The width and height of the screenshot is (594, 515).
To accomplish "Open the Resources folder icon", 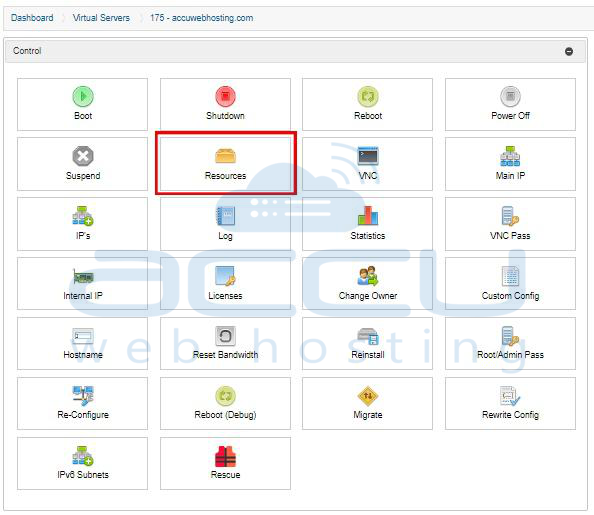I will click(x=225, y=156).
